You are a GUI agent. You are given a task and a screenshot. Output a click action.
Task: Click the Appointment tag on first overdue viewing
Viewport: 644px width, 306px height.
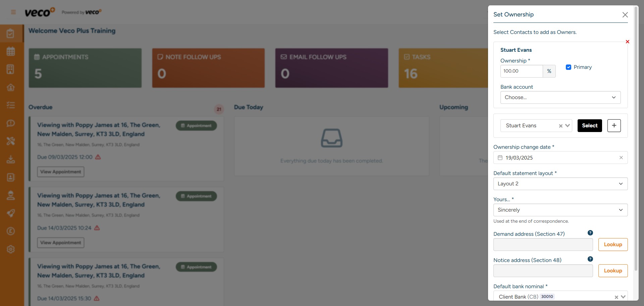coord(196,125)
